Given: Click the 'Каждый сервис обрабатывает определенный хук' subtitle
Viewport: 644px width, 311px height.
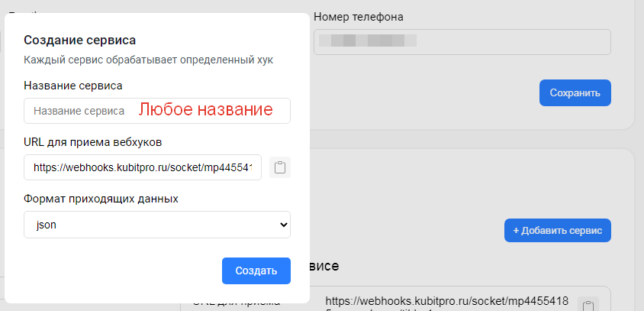Looking at the screenshot, I should (148, 59).
